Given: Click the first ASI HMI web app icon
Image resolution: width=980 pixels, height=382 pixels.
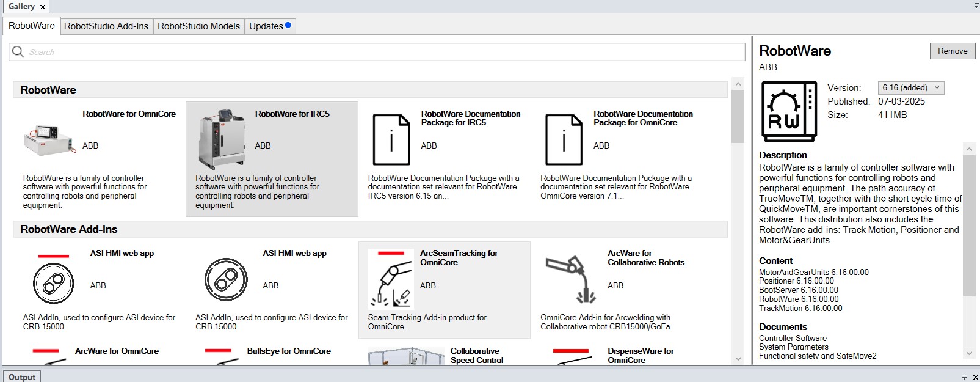Looking at the screenshot, I should click(x=54, y=284).
